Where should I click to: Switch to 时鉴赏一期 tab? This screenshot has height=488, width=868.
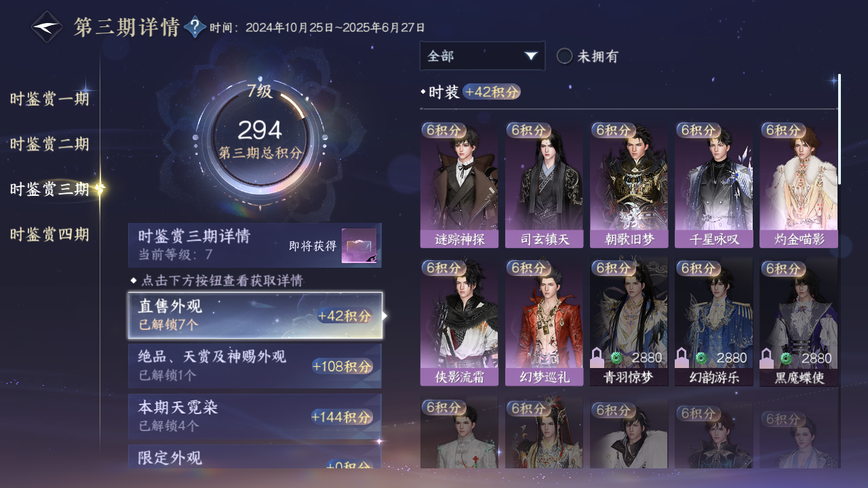[50, 99]
